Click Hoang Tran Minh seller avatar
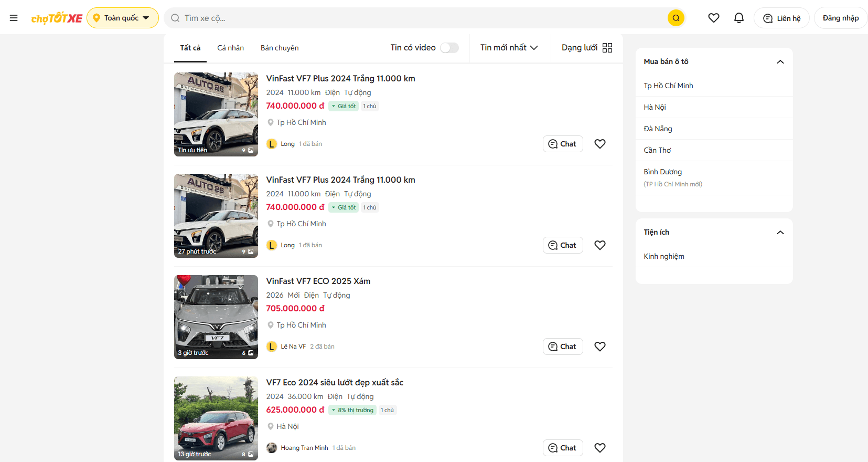The height and width of the screenshot is (462, 868). coord(272,448)
